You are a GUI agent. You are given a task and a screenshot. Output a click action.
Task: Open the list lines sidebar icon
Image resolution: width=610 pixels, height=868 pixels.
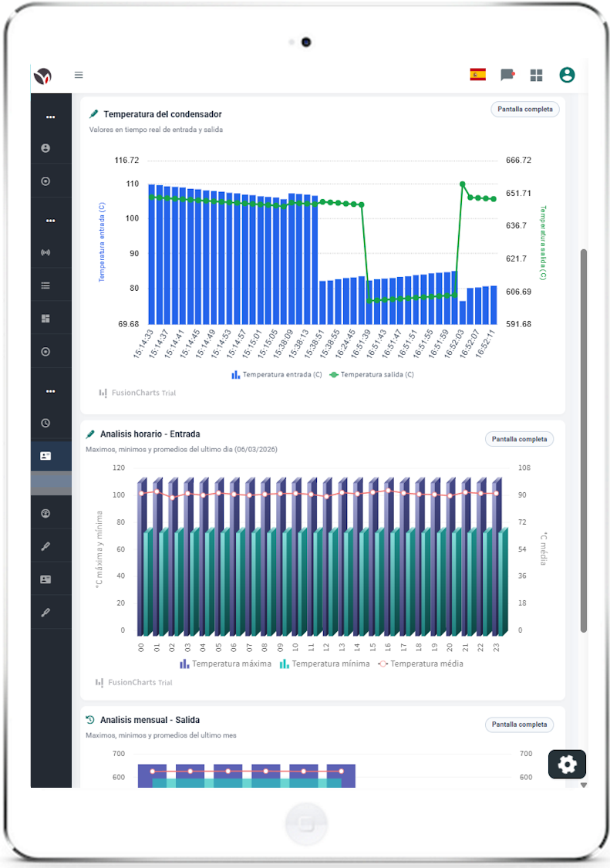point(46,285)
